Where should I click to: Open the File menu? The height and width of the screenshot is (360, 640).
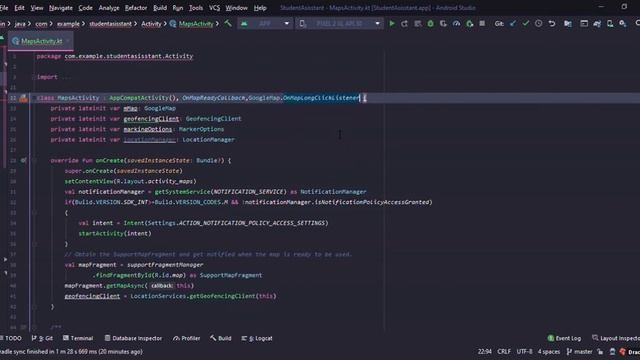tap(4, 8)
